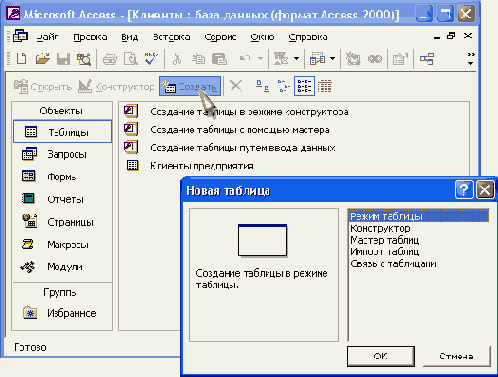The width and height of the screenshot is (498, 377).
Task: Click the Cut scissors icon
Action: coord(177,59)
